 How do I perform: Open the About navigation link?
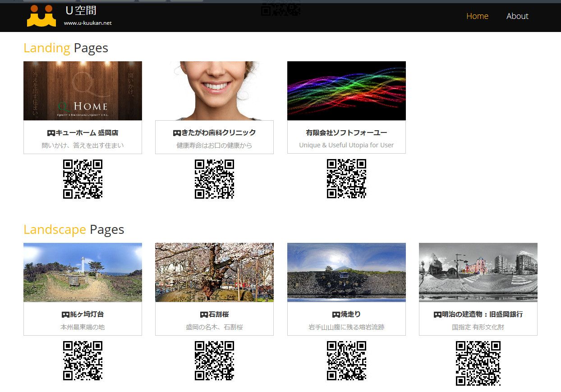pyautogui.click(x=517, y=16)
